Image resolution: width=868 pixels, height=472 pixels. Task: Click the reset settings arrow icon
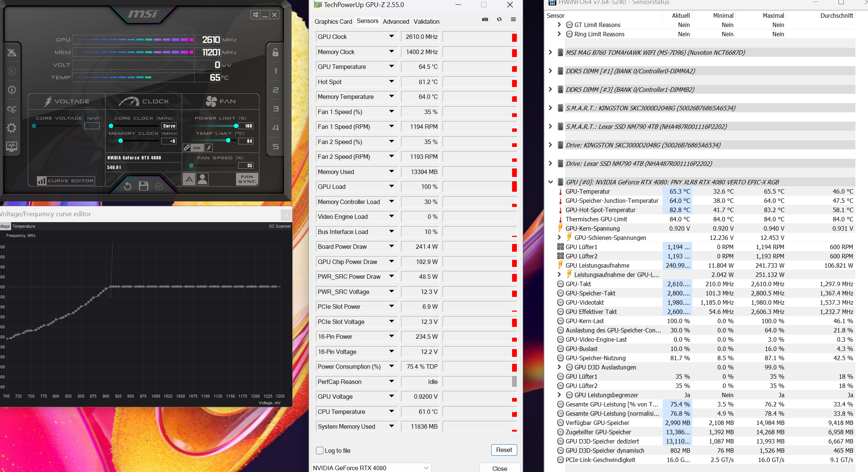coord(128,186)
